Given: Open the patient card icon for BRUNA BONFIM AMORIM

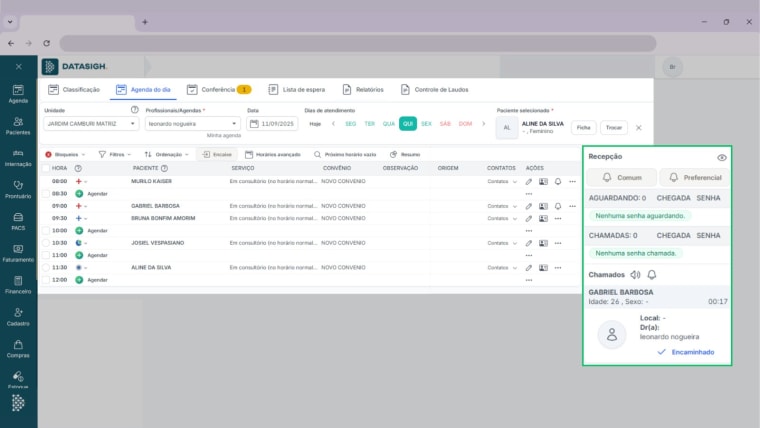Looking at the screenshot, I should 543,219.
